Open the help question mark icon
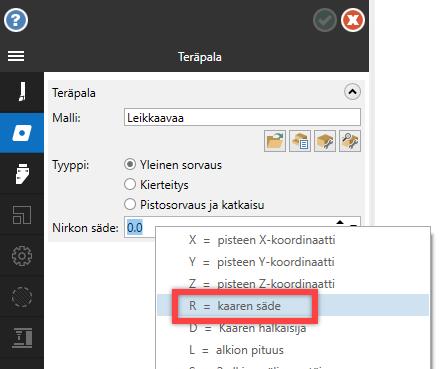This screenshot has height=369, width=440. [16, 20]
